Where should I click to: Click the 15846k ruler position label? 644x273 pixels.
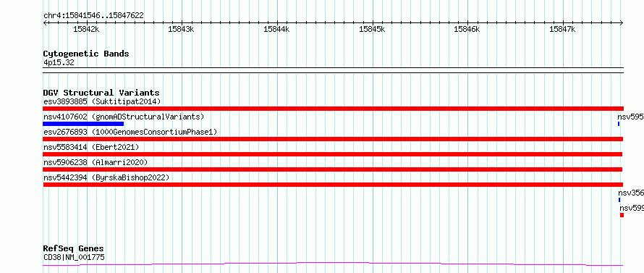pos(467,29)
